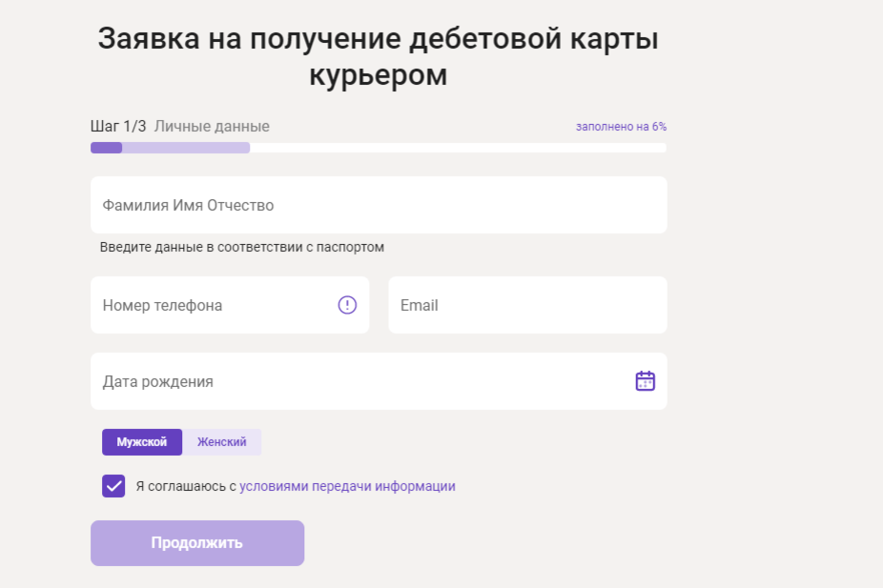The width and height of the screenshot is (883, 588).
Task: Select the exclamation icon beside Номер телефона
Action: [345, 304]
